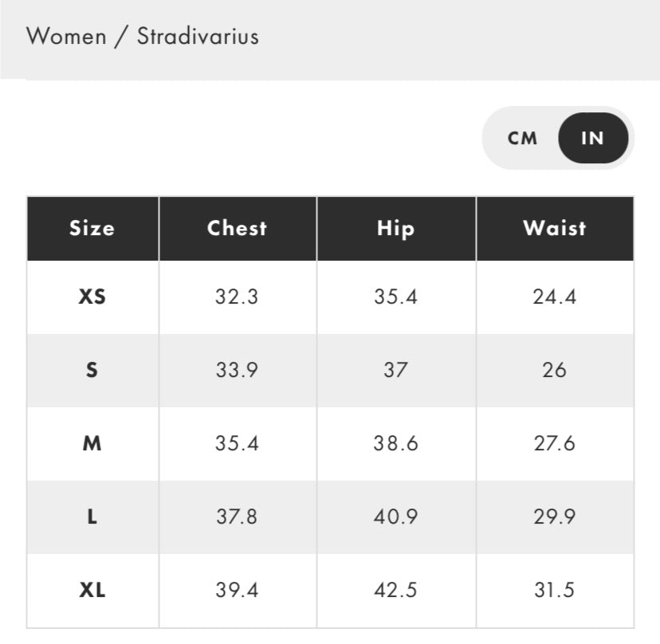Select the 32.3 chest measurement
The width and height of the screenshot is (660, 644).
coord(237,296)
